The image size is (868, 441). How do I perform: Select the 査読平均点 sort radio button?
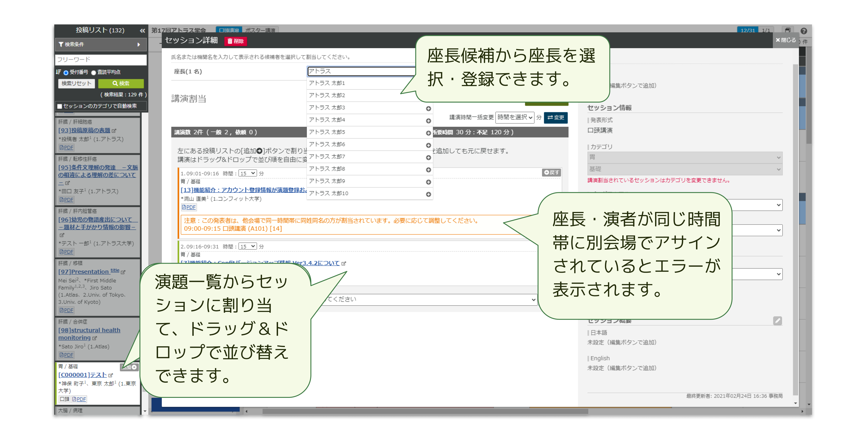pyautogui.click(x=94, y=73)
